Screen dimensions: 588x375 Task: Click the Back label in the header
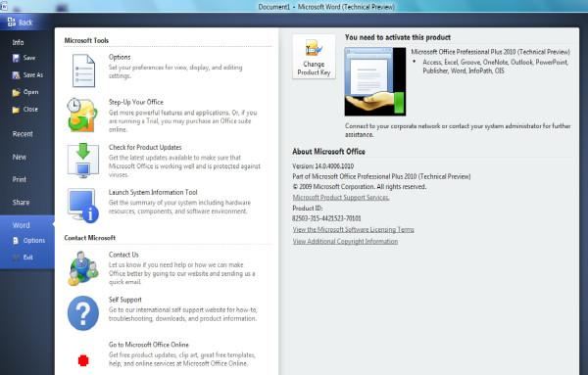coord(25,23)
